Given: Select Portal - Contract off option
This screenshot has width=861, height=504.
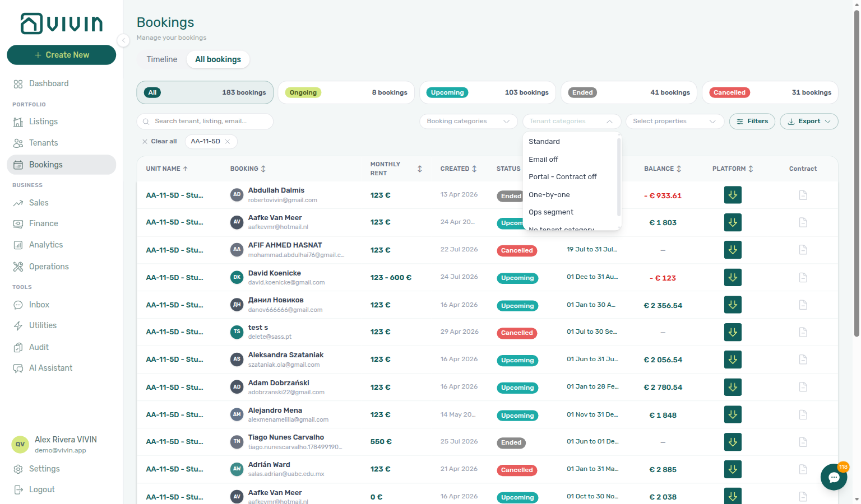Looking at the screenshot, I should 570,177.
